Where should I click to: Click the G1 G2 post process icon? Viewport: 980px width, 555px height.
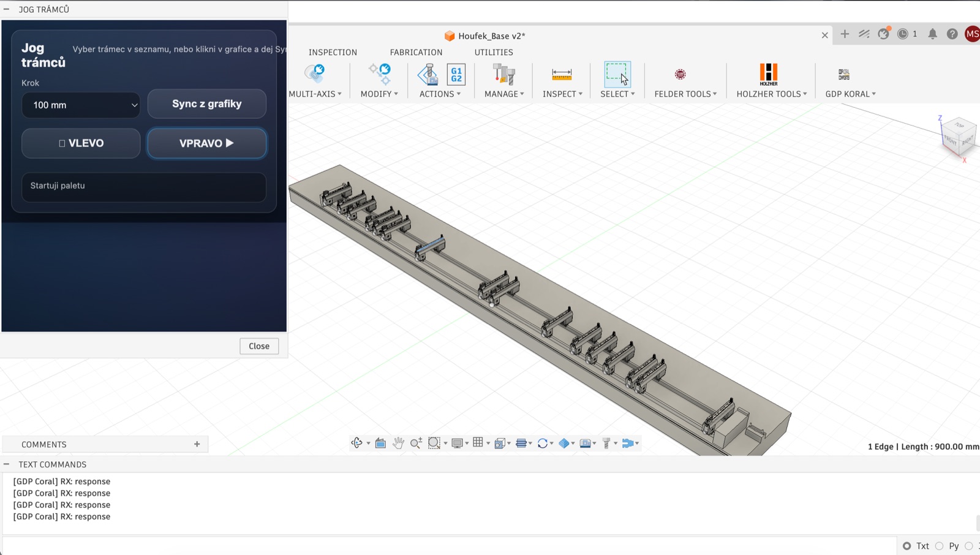point(456,74)
